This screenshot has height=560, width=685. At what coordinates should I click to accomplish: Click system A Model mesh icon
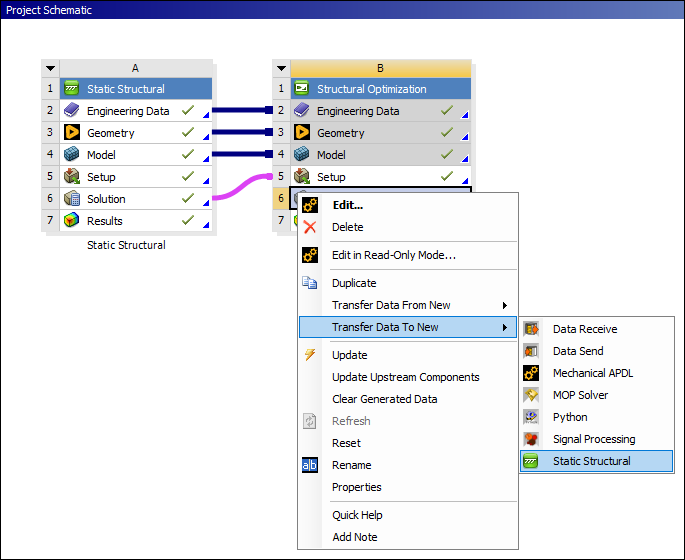pos(72,154)
